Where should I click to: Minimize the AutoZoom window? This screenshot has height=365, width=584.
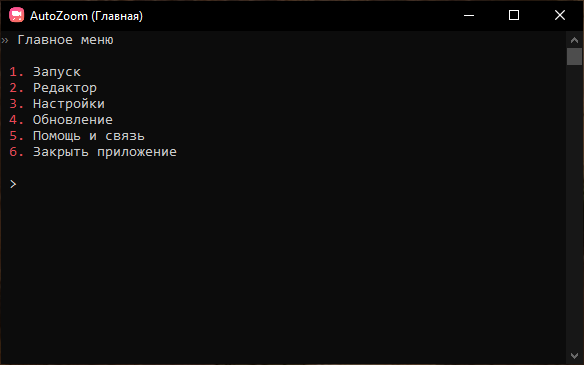[x=469, y=15]
